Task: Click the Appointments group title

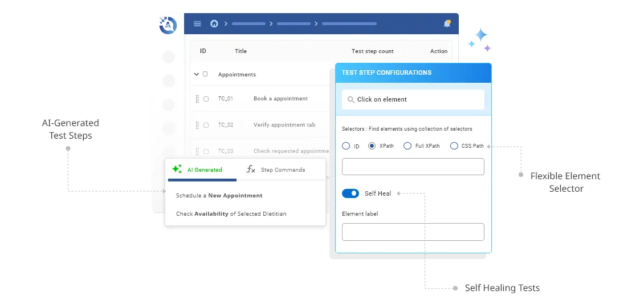Action: [x=237, y=74]
